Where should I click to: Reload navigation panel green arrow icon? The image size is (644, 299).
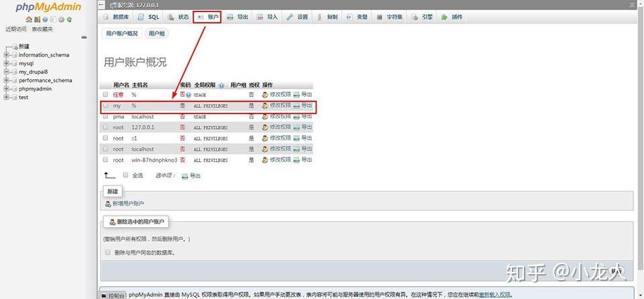(x=69, y=19)
